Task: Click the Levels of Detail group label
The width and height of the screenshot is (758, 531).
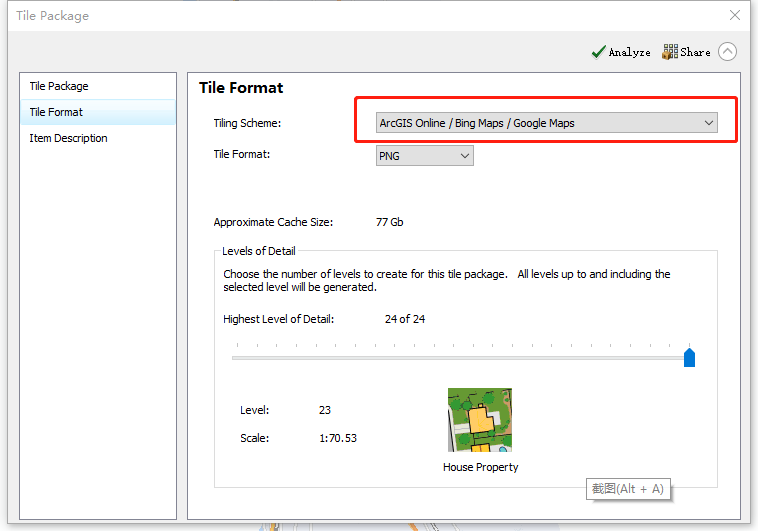Action: coord(259,251)
